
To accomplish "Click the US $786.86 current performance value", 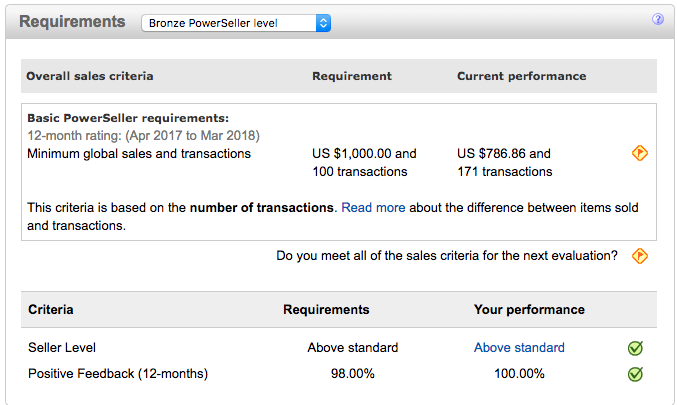I will tap(504, 154).
